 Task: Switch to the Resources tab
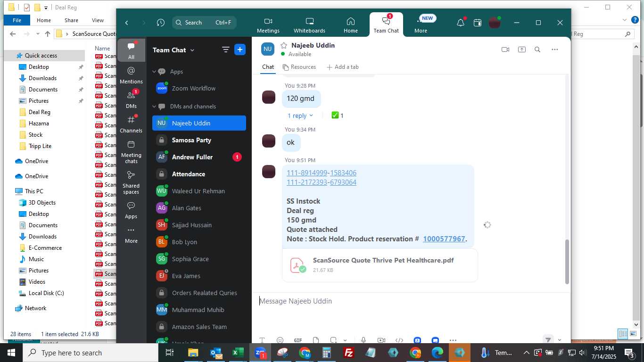(299, 67)
